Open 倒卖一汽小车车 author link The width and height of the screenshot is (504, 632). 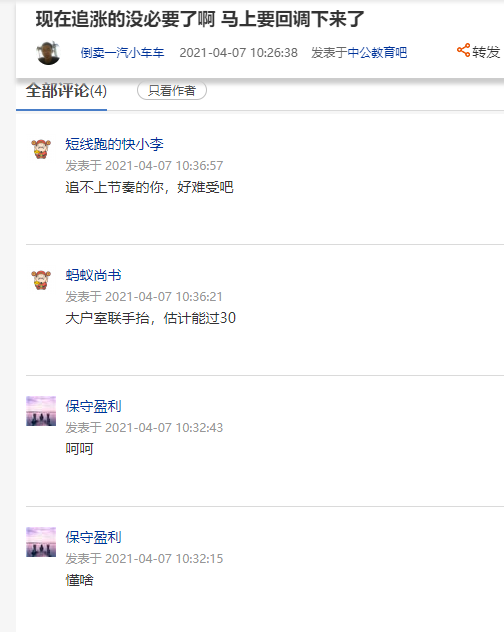122,53
